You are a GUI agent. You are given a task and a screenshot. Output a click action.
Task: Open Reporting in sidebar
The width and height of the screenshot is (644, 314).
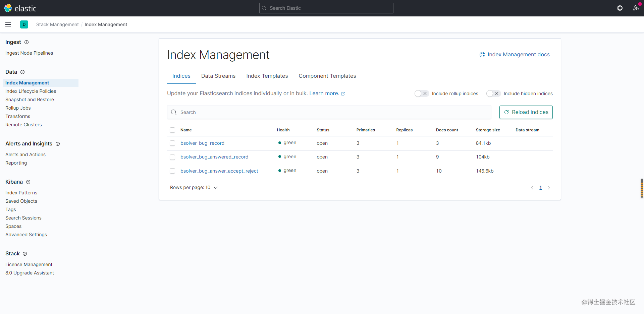(16, 163)
